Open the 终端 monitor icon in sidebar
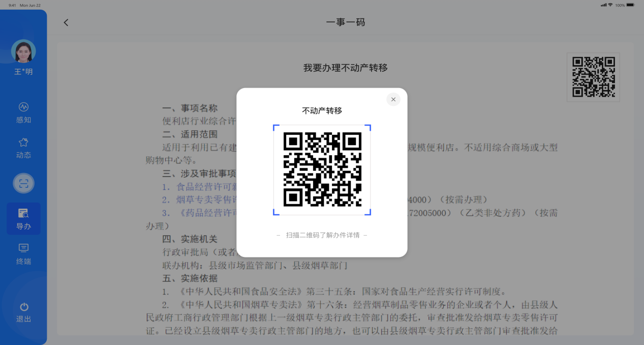 pyautogui.click(x=23, y=248)
